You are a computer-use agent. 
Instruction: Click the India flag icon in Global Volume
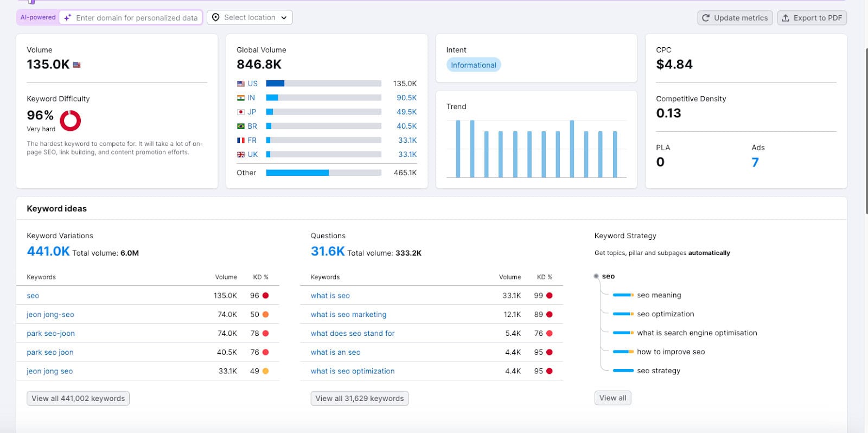241,98
